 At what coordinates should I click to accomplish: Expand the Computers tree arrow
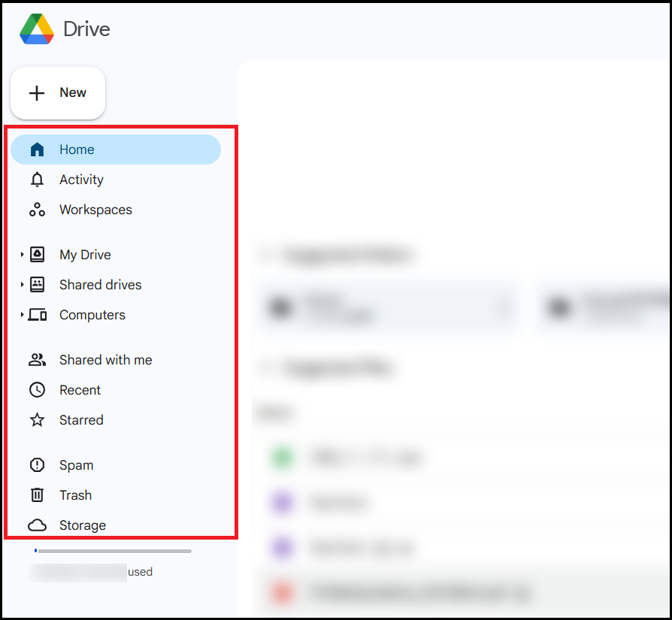[22, 315]
